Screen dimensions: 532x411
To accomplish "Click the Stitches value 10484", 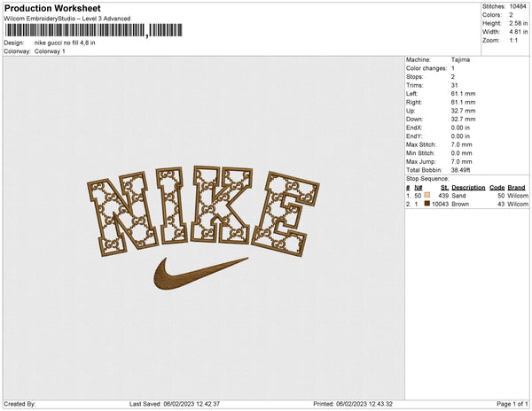I will (518, 6).
